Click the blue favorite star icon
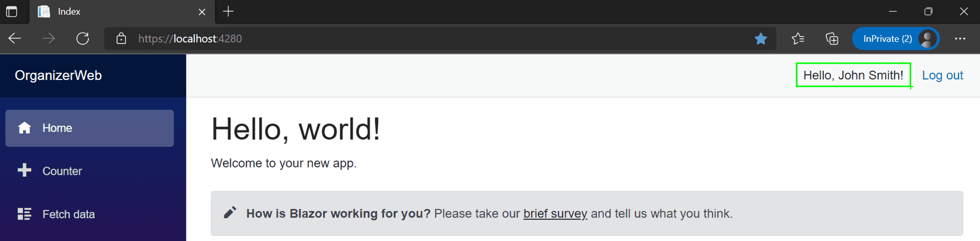 tap(761, 39)
